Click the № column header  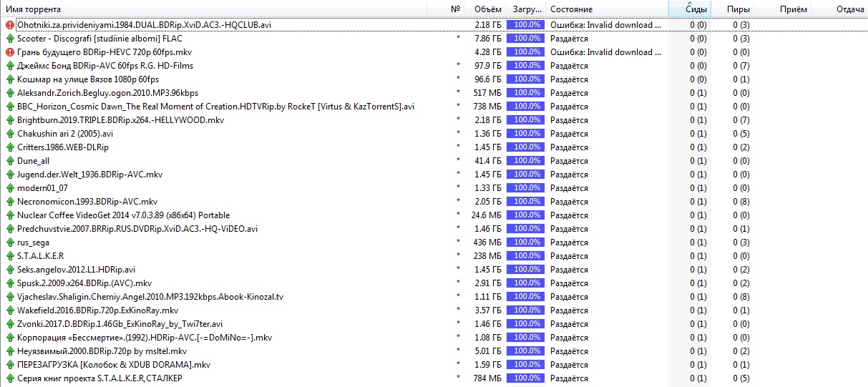pyautogui.click(x=456, y=9)
